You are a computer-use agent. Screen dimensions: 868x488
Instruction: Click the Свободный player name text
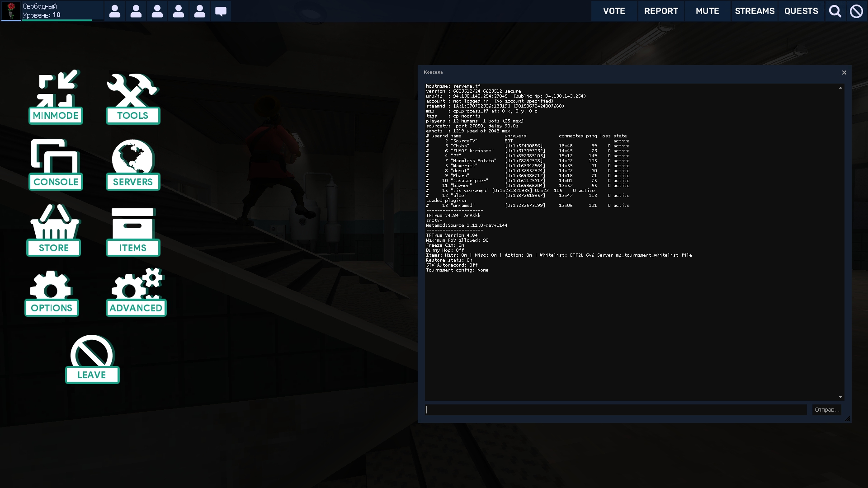pos(40,6)
